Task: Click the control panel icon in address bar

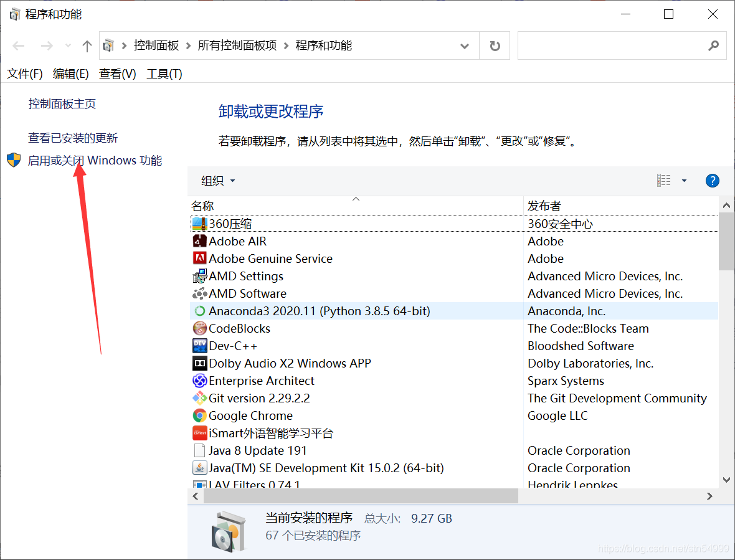Action: pyautogui.click(x=109, y=45)
